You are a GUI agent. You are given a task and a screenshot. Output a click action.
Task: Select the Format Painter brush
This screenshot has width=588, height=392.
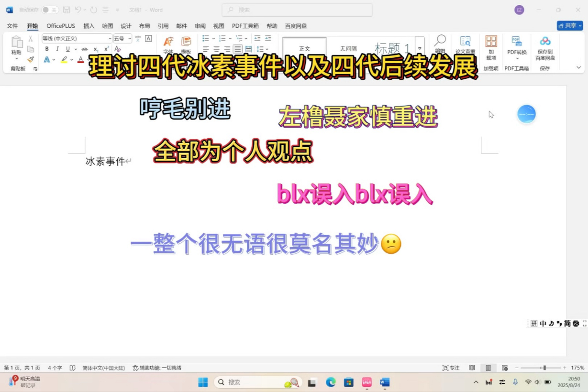point(30,59)
